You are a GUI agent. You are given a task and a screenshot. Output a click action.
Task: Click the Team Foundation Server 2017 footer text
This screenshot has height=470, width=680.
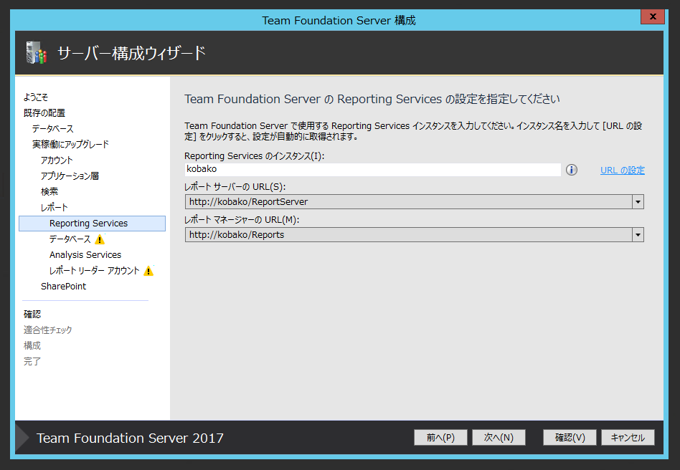tap(130, 438)
